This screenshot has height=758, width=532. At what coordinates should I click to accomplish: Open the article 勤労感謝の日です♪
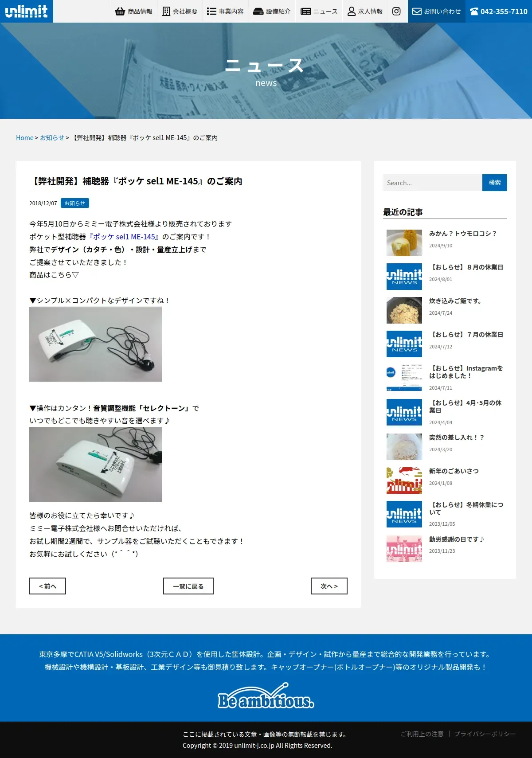[x=457, y=539]
